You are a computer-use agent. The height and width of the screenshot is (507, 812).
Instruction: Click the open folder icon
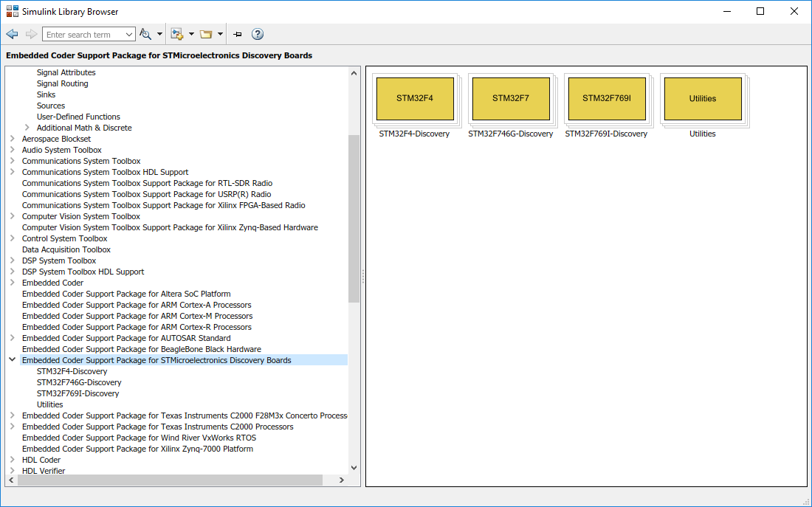(x=206, y=34)
